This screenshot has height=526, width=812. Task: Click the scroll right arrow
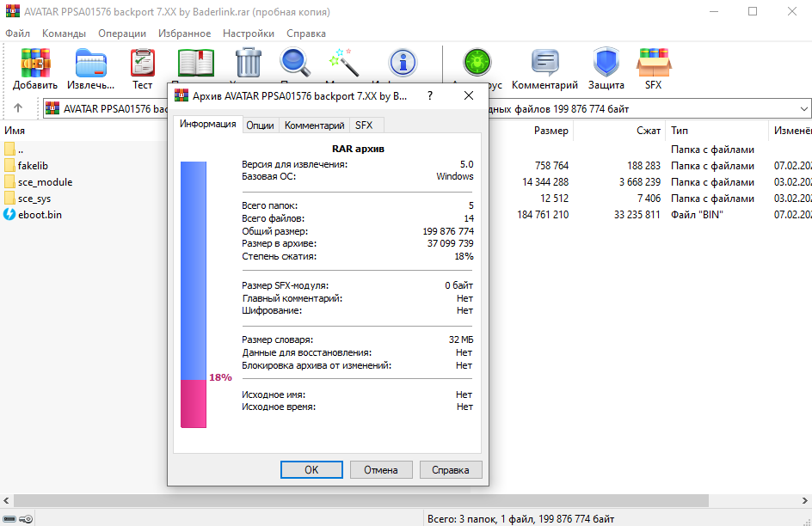(x=805, y=501)
